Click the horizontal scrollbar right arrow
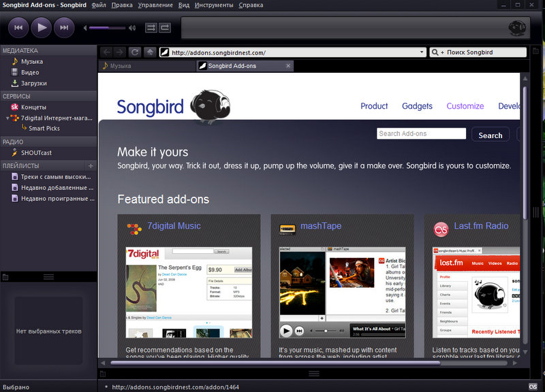The width and height of the screenshot is (545, 392). [x=515, y=363]
